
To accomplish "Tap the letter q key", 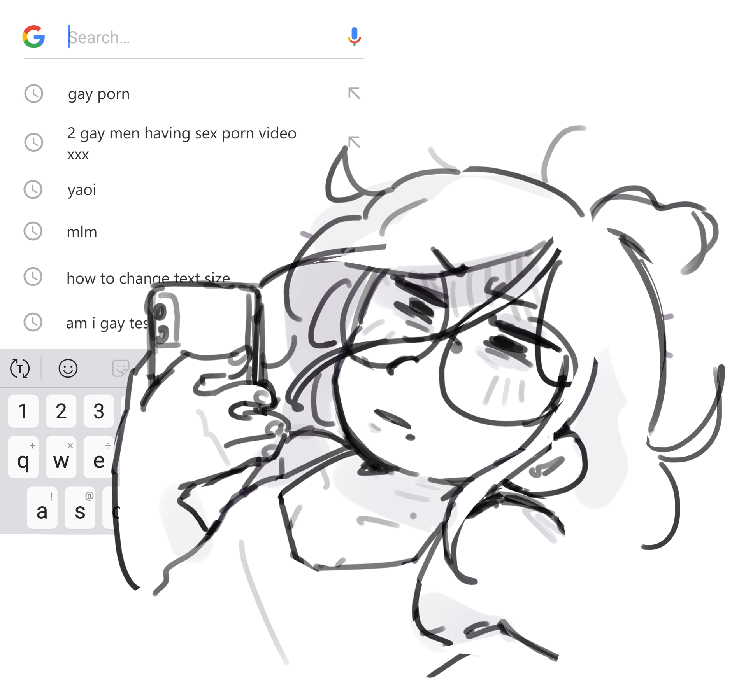I will click(23, 457).
